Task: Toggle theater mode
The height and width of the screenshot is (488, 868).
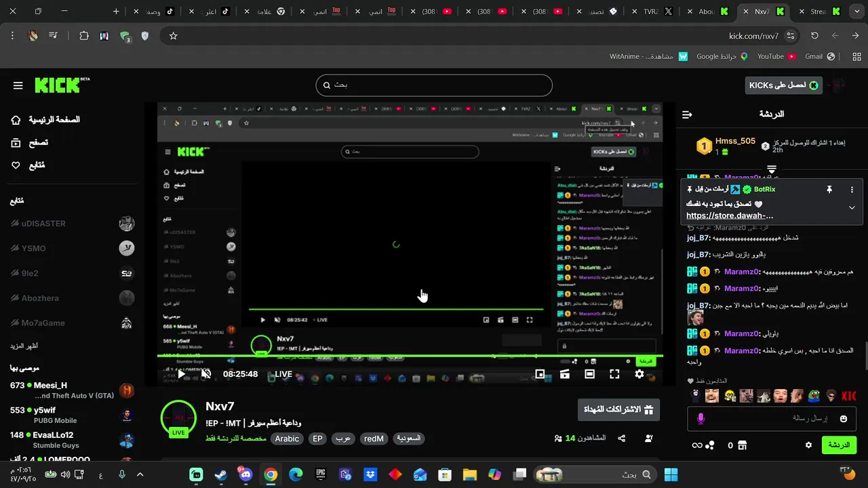Action: coord(589,374)
